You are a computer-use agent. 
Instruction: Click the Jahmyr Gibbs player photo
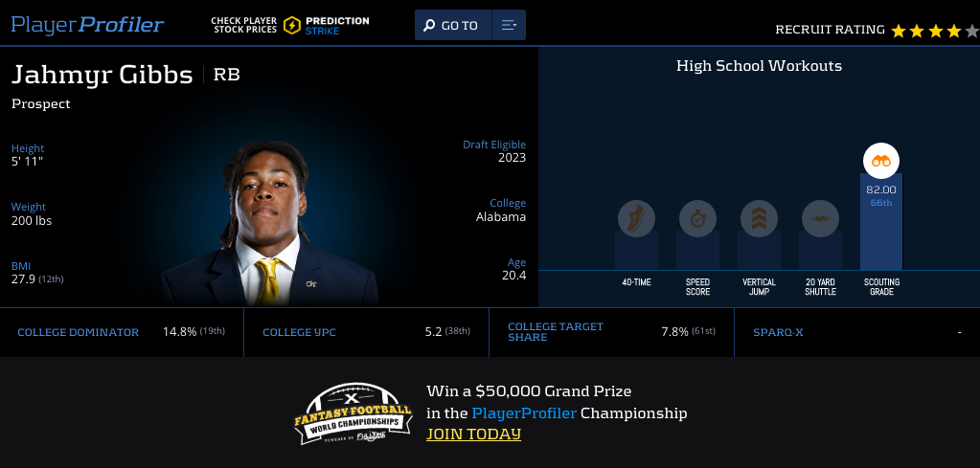[x=270, y=223]
